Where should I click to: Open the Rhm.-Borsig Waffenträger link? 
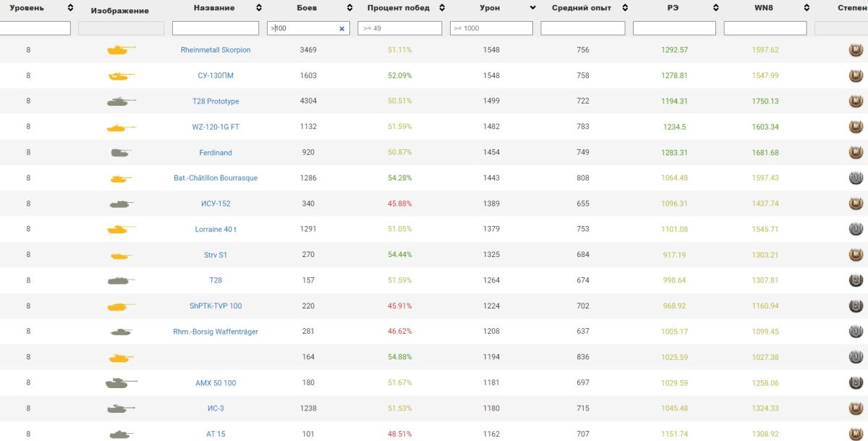(216, 332)
